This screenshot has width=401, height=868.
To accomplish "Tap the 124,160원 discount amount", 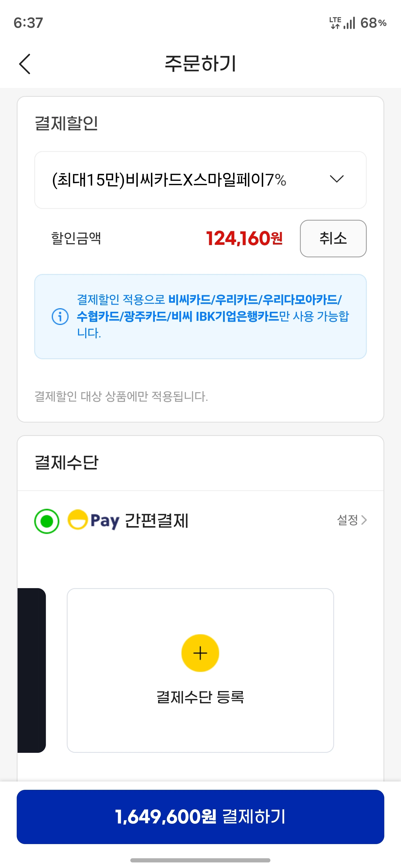I will (x=244, y=239).
